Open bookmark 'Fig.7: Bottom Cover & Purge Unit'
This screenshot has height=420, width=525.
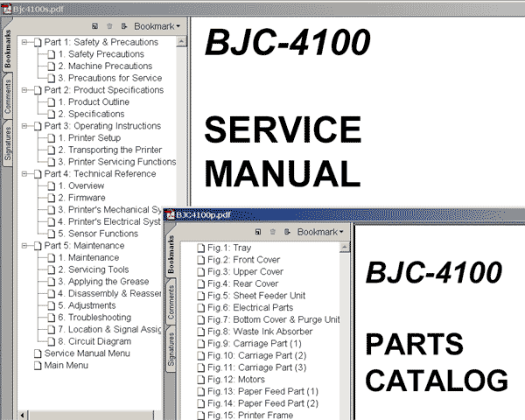click(274, 319)
